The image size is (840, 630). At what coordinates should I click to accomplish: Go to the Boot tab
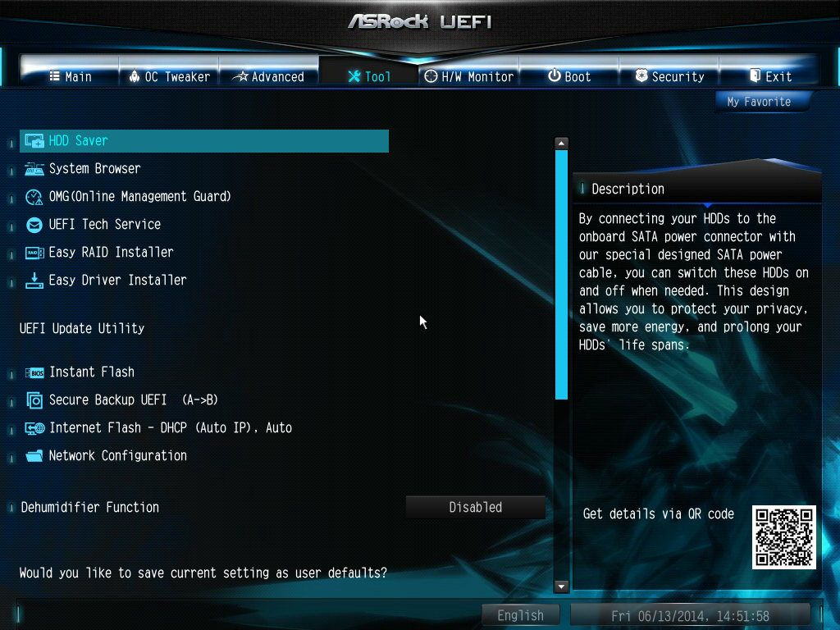pos(569,76)
